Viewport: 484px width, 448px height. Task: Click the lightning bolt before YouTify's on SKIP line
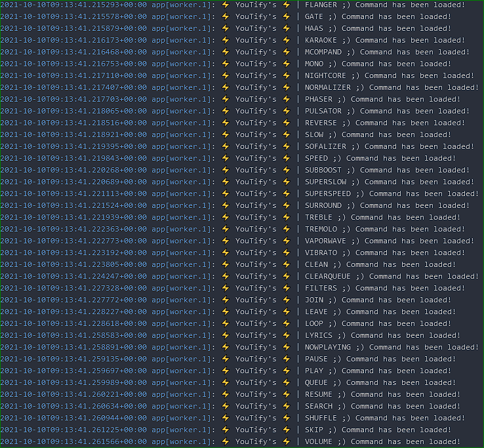pyautogui.click(x=226, y=430)
